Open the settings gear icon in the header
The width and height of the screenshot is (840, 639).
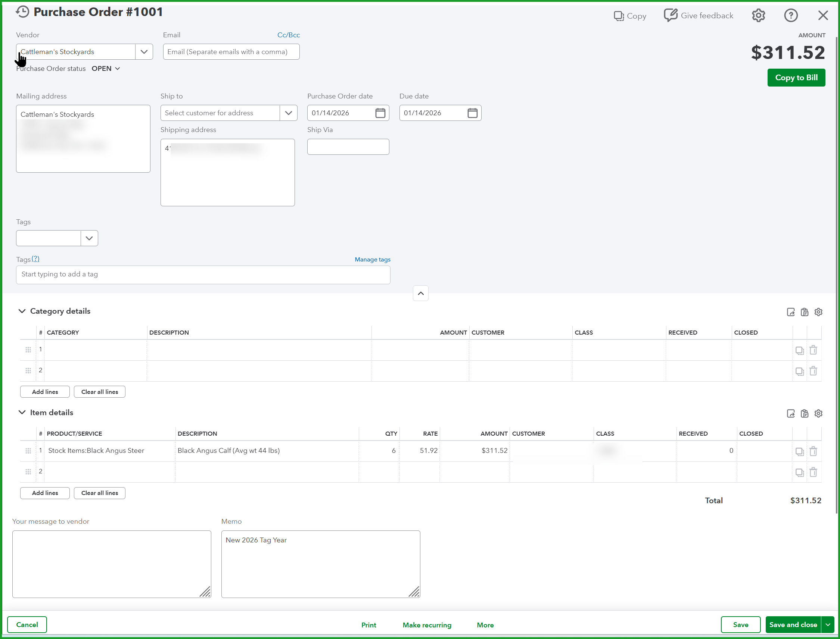[x=758, y=16]
